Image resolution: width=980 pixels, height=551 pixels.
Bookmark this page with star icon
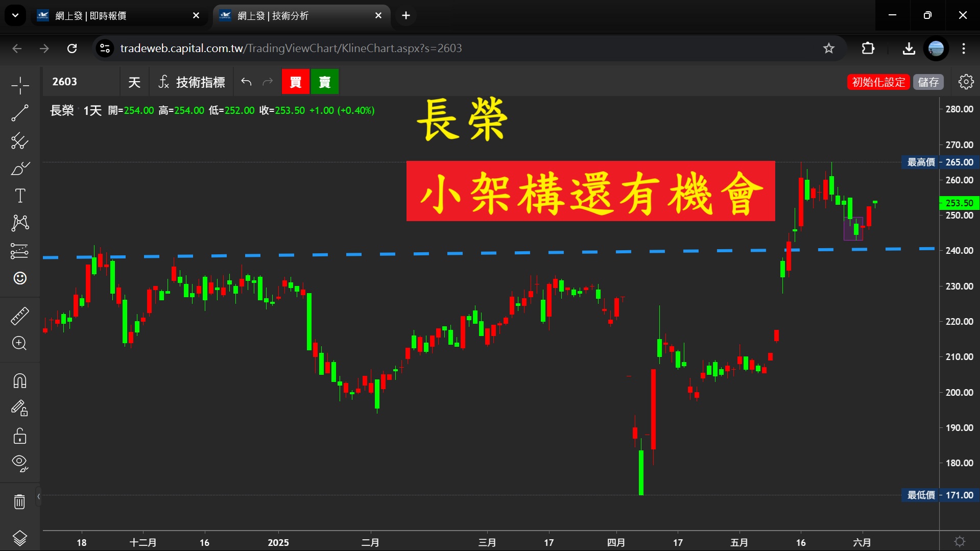click(x=828, y=49)
